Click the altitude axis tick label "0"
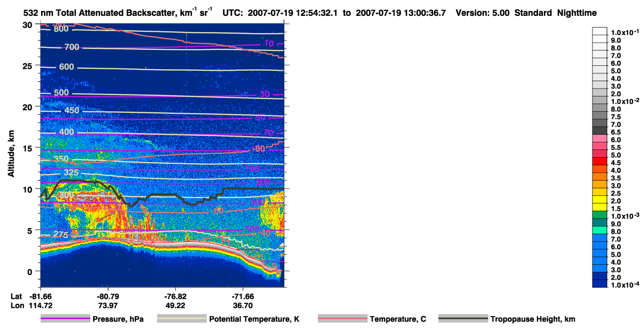 coord(30,271)
